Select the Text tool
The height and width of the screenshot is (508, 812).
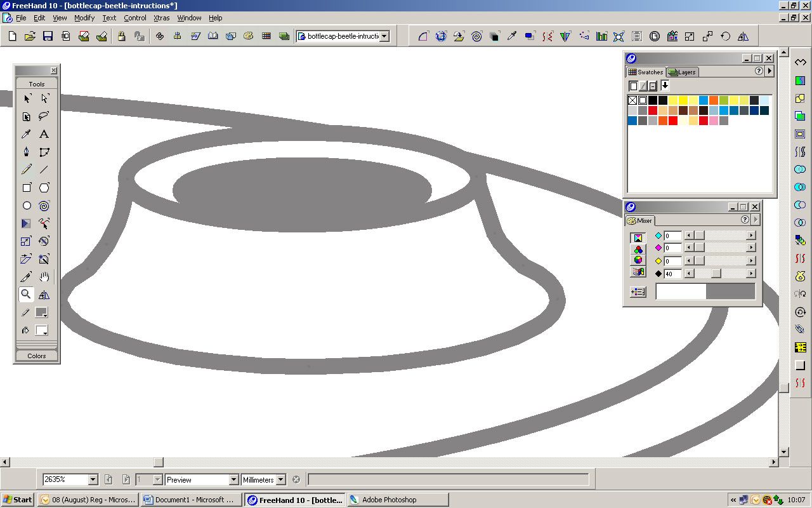point(44,134)
